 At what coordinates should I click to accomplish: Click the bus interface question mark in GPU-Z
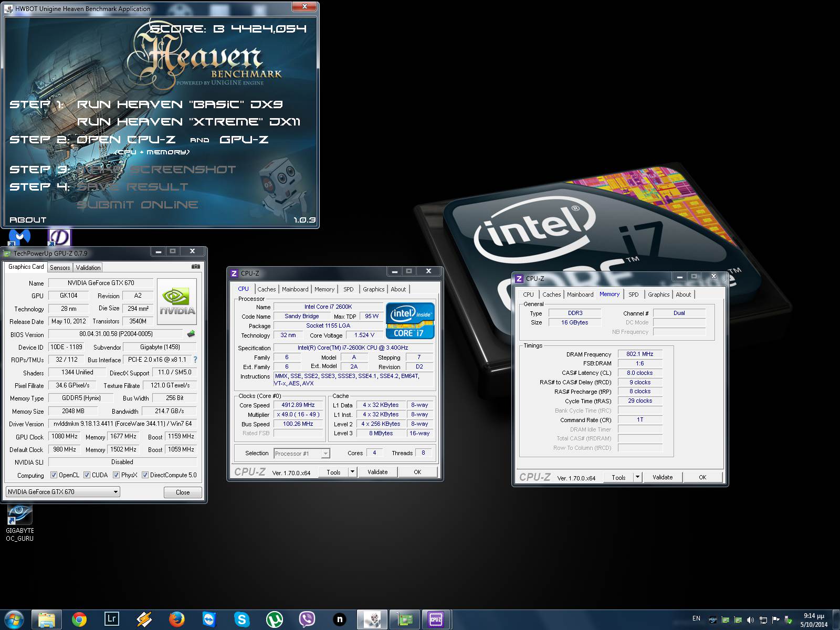[x=195, y=360]
